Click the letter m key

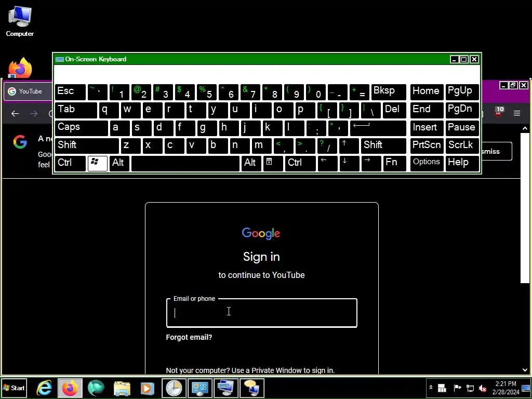click(x=262, y=145)
